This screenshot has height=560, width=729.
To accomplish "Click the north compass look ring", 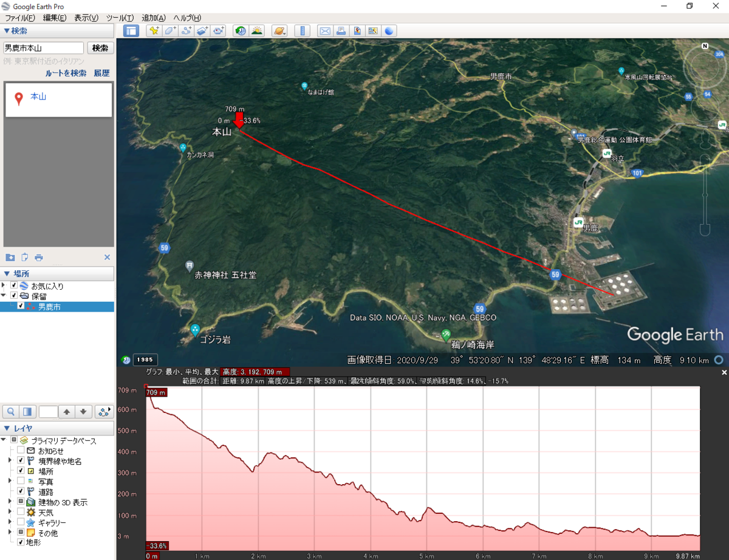I will click(x=705, y=68).
